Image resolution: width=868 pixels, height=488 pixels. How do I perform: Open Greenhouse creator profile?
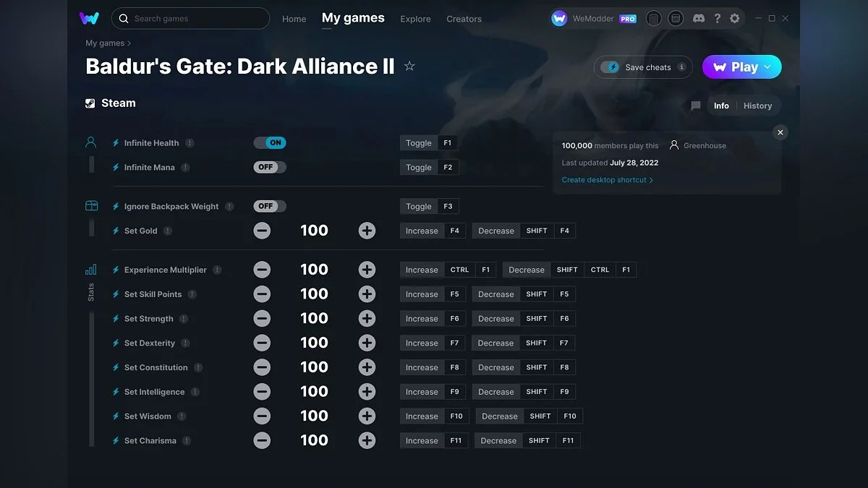[698, 145]
